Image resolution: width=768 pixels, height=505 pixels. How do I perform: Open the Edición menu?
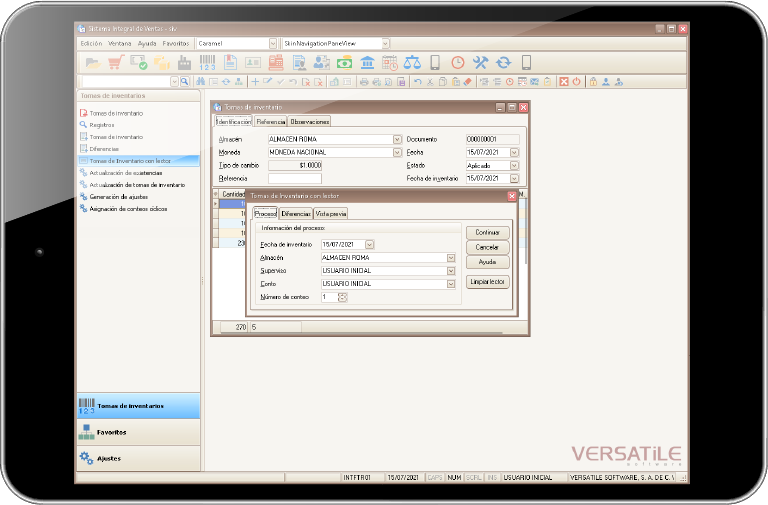click(92, 44)
